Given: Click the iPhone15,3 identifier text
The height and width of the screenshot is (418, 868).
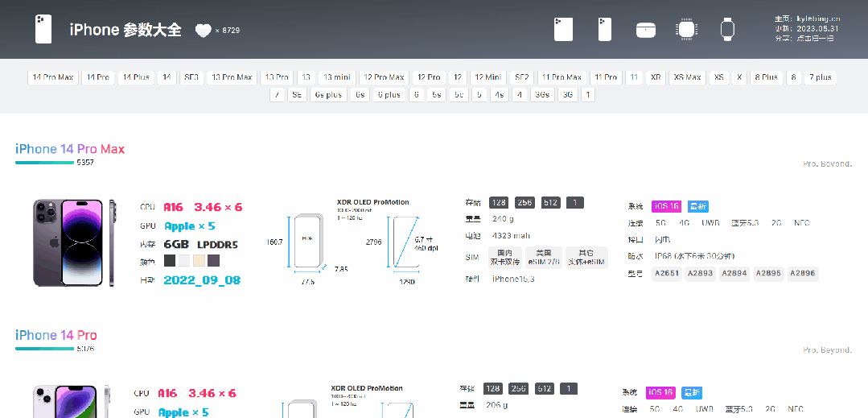Looking at the screenshot, I should pyautogui.click(x=513, y=279).
